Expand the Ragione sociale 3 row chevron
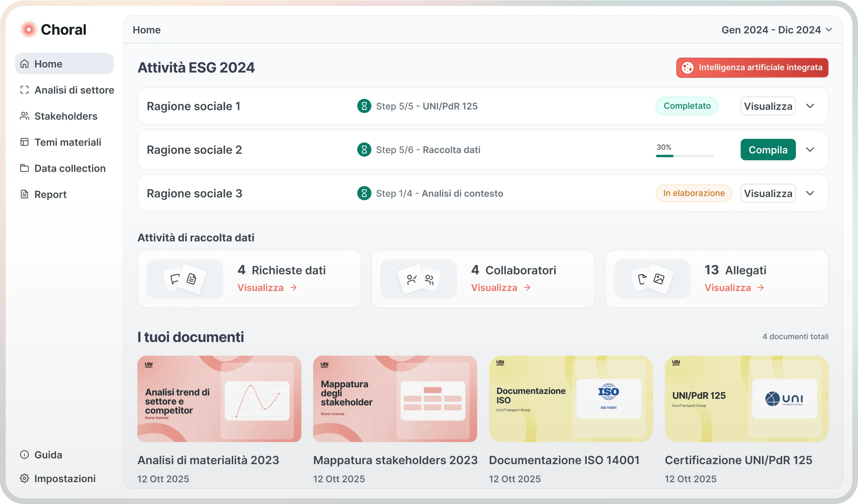 (x=810, y=193)
